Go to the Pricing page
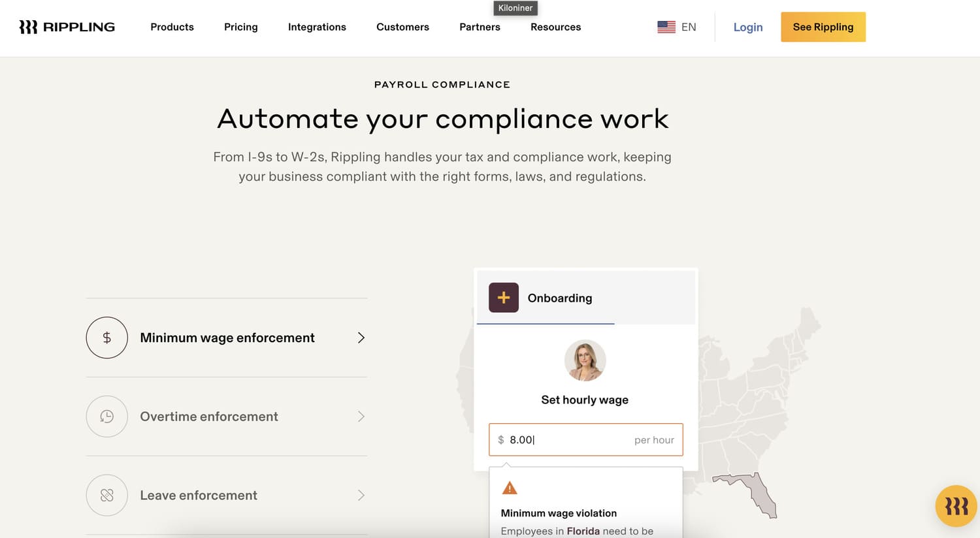 (241, 27)
